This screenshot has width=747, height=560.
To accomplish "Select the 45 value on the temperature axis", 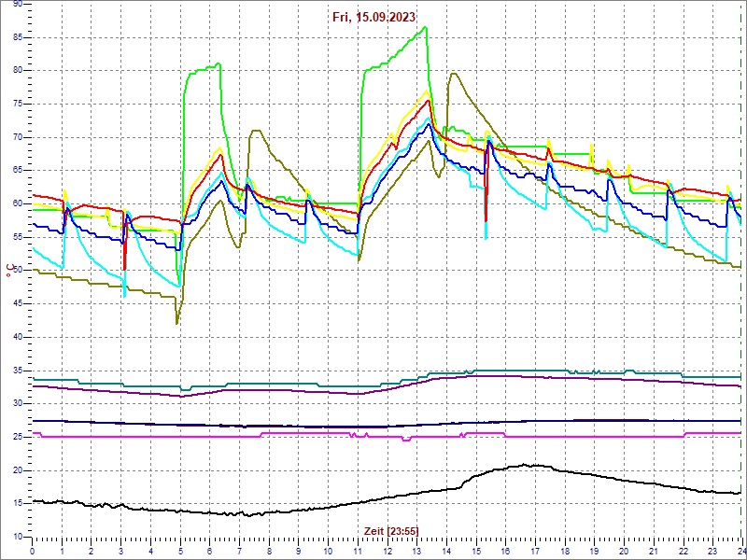I will [17, 304].
